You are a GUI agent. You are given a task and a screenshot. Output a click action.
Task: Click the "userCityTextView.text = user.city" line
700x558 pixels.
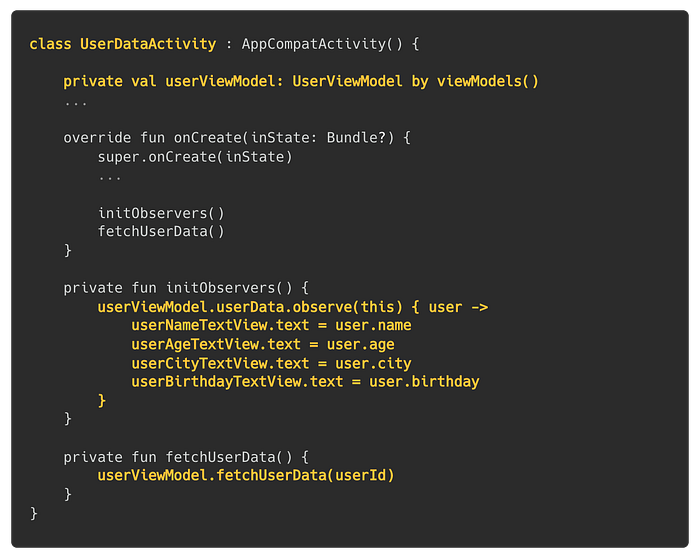pyautogui.click(x=271, y=364)
